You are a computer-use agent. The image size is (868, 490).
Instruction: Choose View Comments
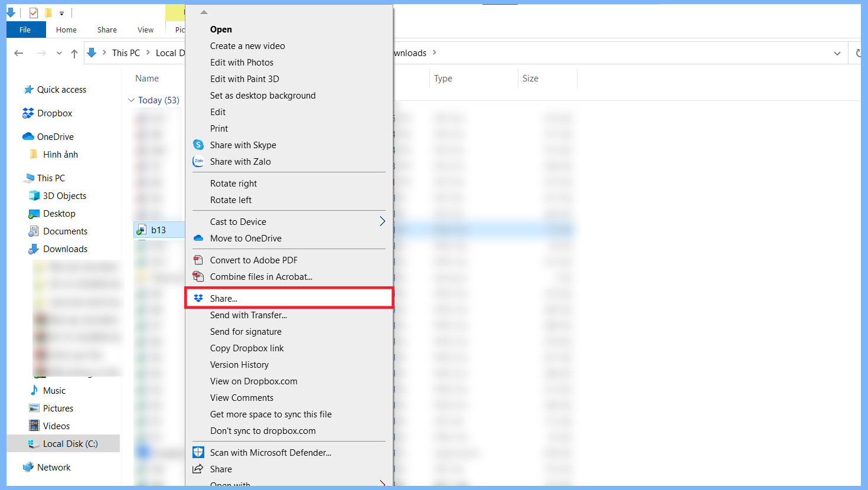click(x=242, y=397)
